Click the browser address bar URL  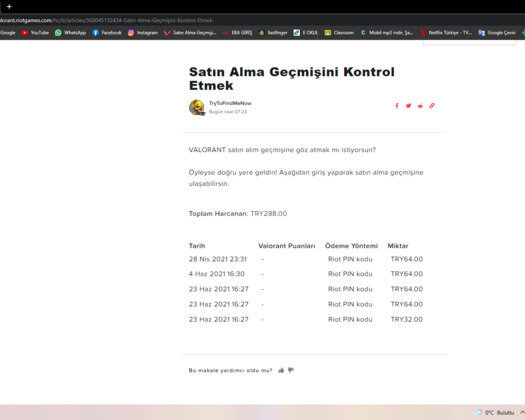[107, 20]
